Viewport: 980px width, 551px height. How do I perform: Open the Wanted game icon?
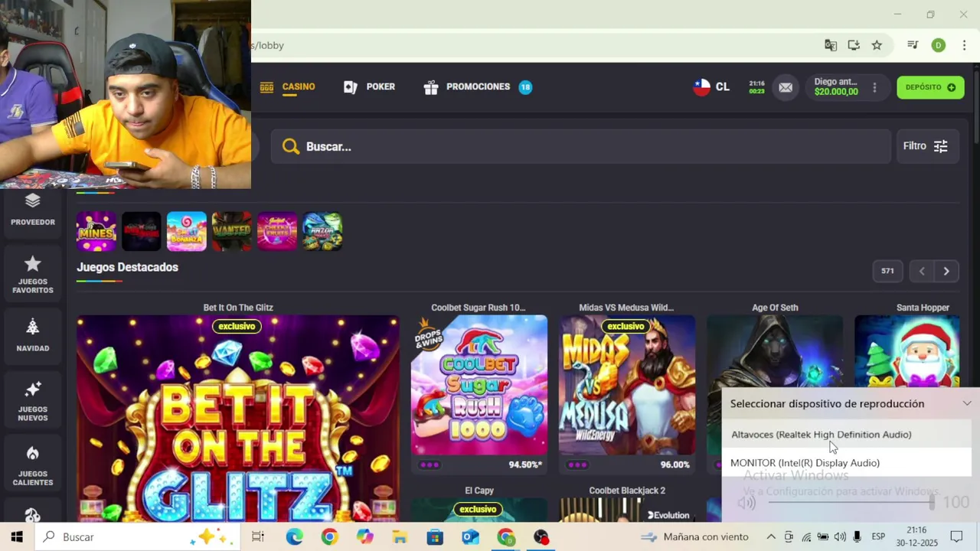(232, 231)
